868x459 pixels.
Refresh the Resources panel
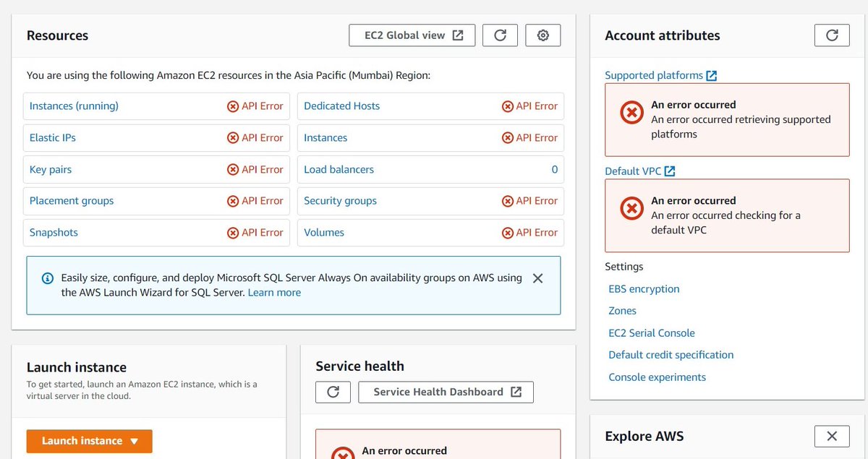(500, 35)
